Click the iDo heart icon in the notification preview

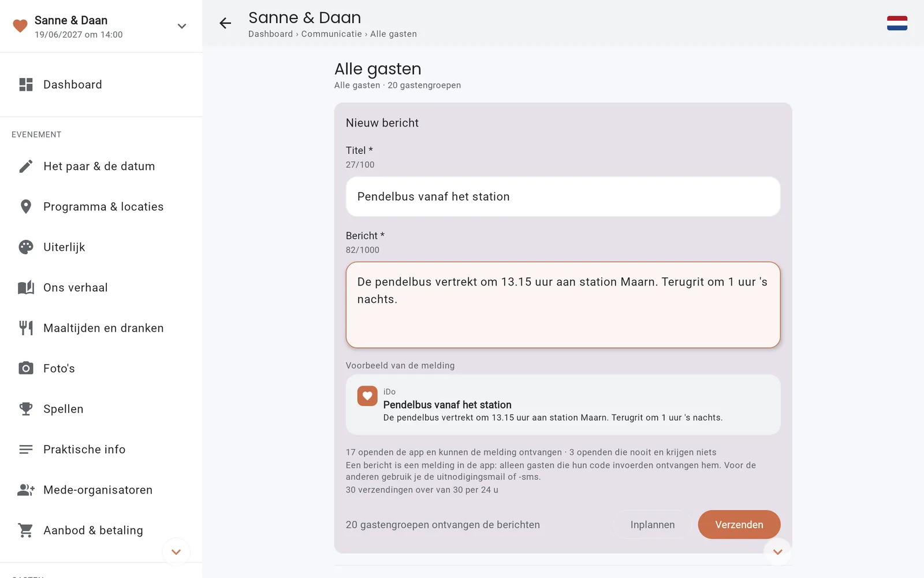pos(367,396)
